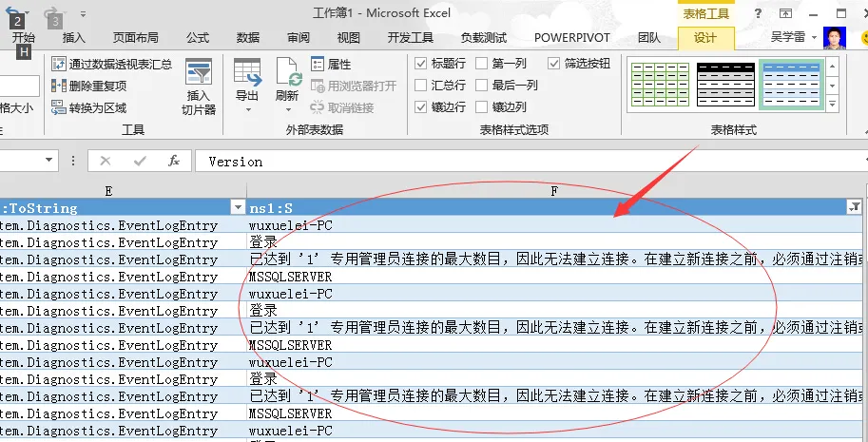The height and width of the screenshot is (442, 868).
Task: Expand table styles gallery More arrow
Action: pyautogui.click(x=833, y=104)
